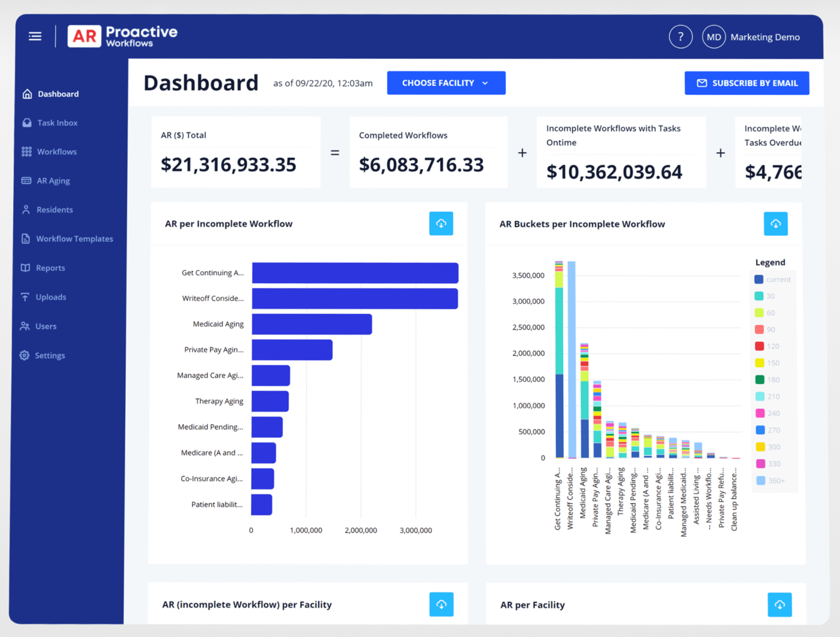Viewport: 840px width, 637px height.
Task: Open Users from the sidebar
Action: pos(46,326)
